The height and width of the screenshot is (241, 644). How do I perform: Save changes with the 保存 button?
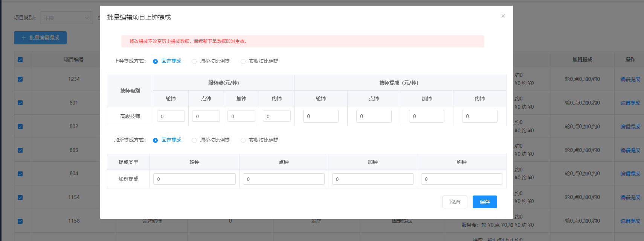tap(485, 202)
